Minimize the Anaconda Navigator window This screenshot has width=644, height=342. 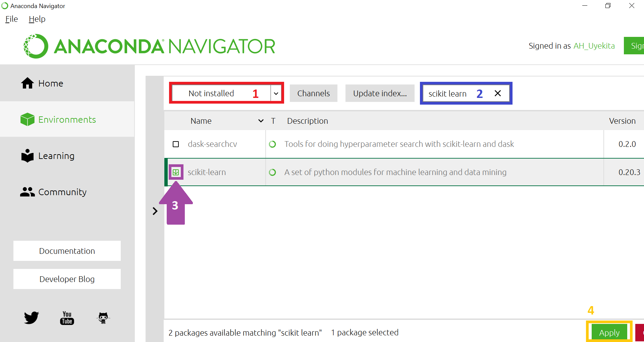point(585,6)
